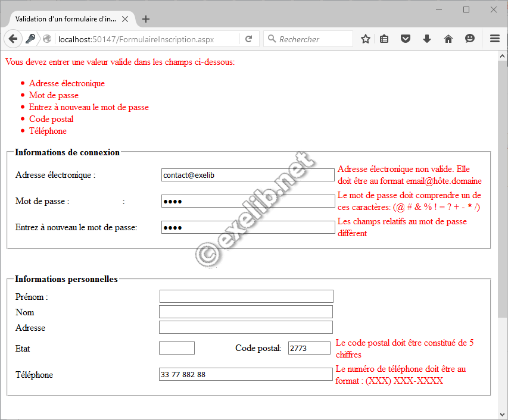Click the scrollbar up arrow
508x420 pixels.
pyautogui.click(x=502, y=56)
